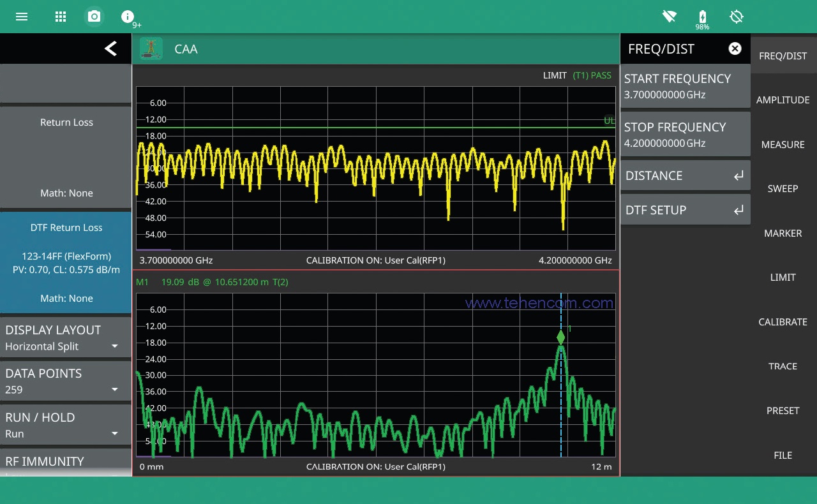Open the DTF SETUP submenu
This screenshot has height=504, width=817.
coord(685,210)
